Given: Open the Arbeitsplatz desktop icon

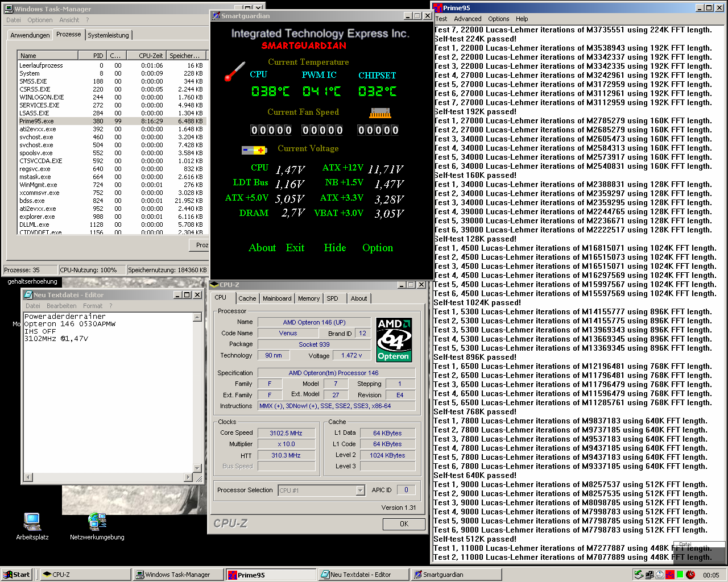Looking at the screenshot, I should [x=32, y=522].
